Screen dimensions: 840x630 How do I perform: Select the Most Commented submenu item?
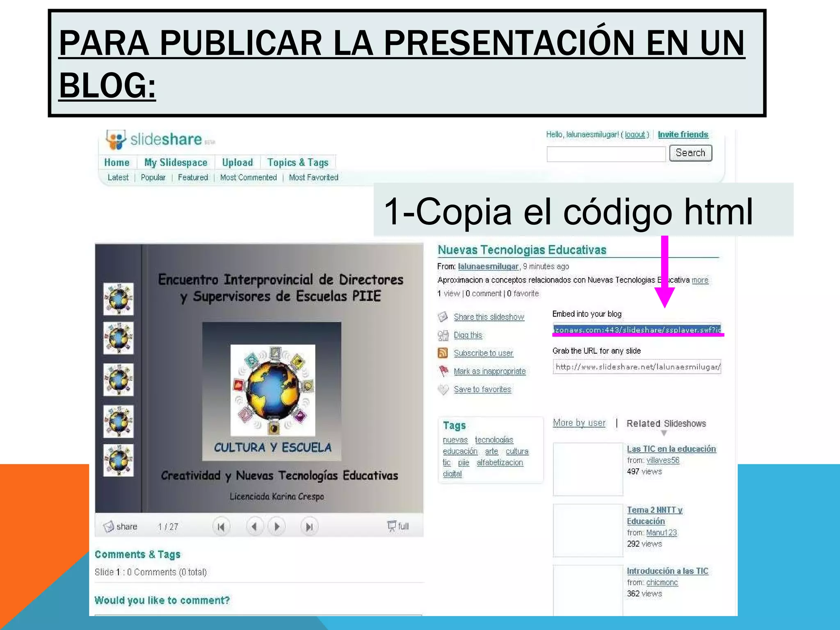click(249, 178)
